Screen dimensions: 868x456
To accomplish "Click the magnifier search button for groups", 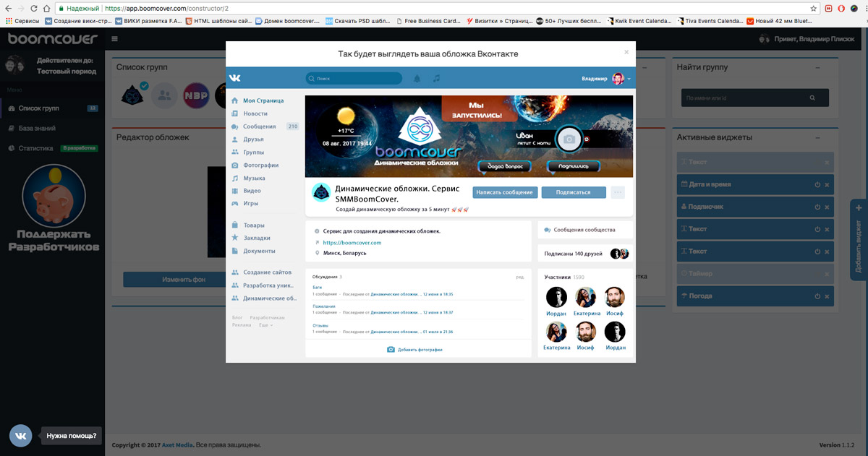I will point(813,98).
